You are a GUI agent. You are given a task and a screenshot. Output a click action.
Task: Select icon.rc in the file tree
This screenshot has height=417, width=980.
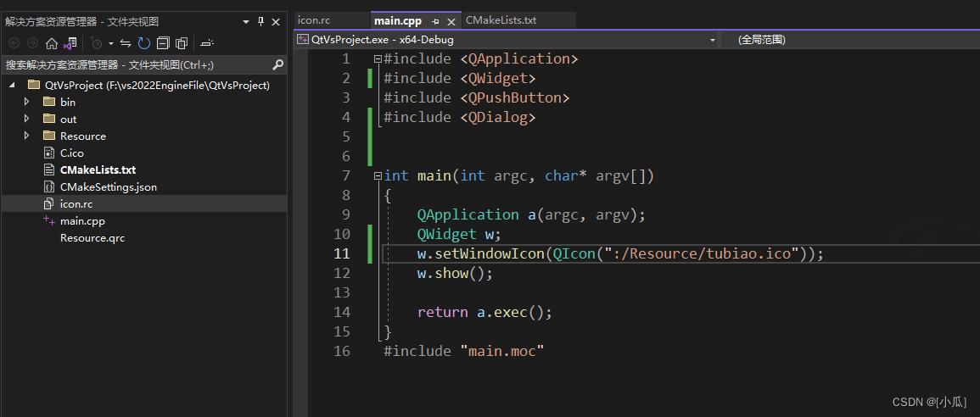[x=76, y=203]
